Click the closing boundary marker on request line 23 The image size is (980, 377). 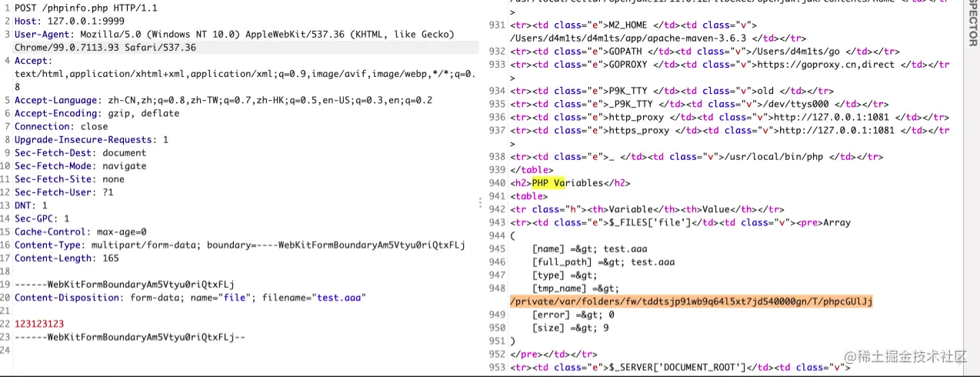(x=129, y=337)
